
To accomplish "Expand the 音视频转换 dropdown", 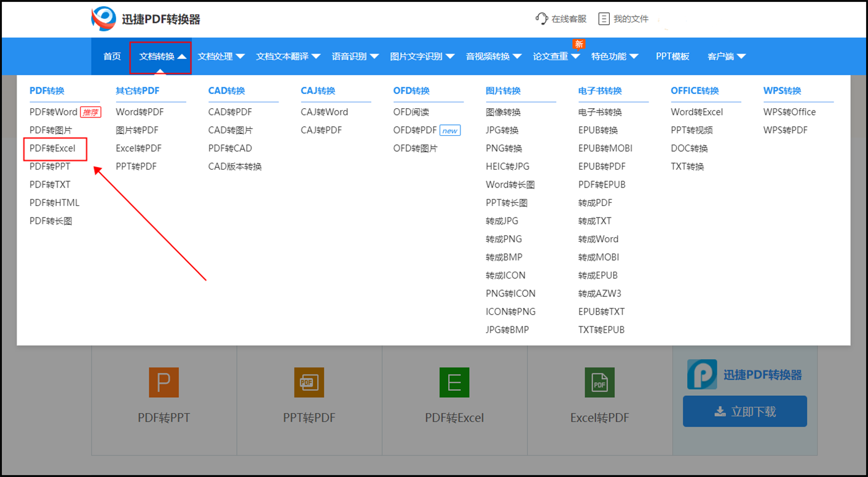I will click(518, 57).
